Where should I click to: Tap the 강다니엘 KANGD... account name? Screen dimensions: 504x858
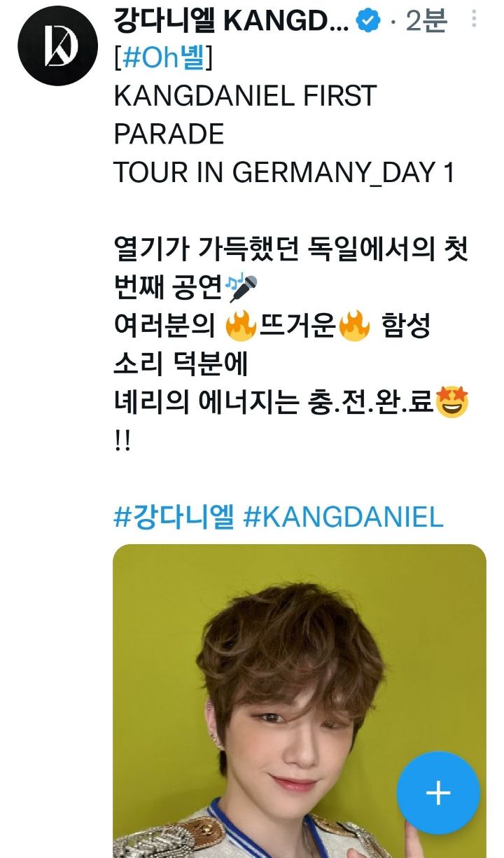[x=231, y=22]
